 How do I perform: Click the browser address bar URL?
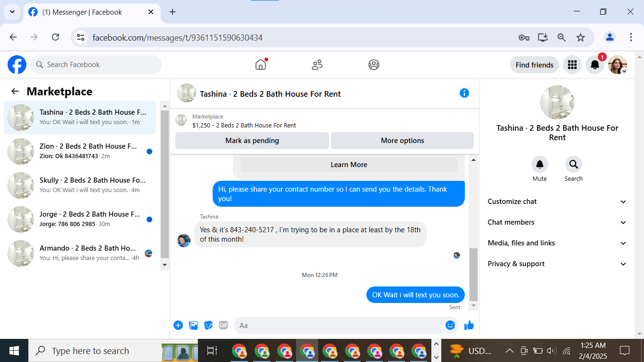point(177,37)
